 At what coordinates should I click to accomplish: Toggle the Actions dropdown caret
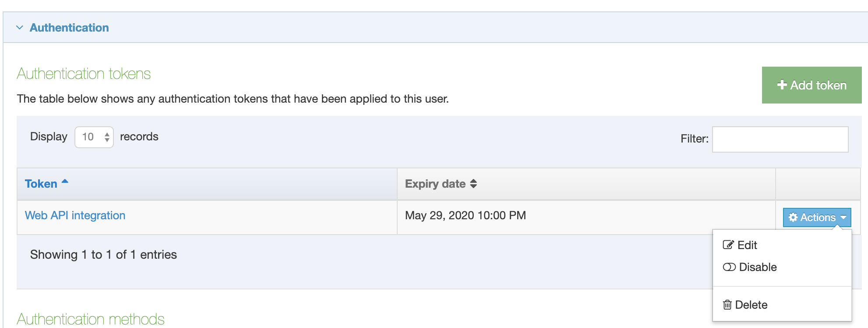click(843, 217)
